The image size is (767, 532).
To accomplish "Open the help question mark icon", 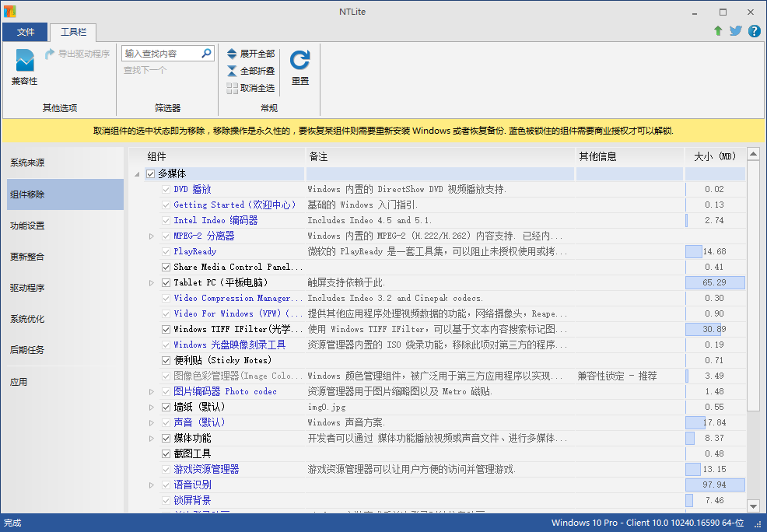I will (x=754, y=31).
